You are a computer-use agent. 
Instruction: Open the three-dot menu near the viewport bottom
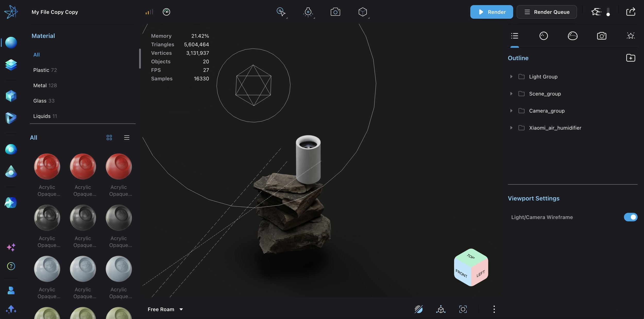click(494, 309)
